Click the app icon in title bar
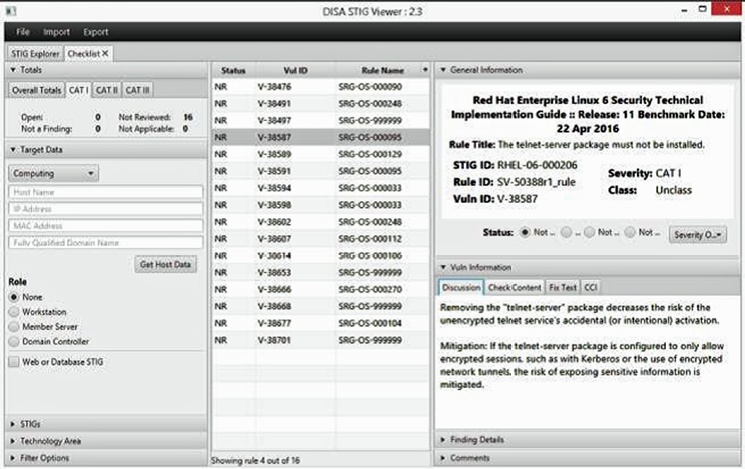The width and height of the screenshot is (745, 469). [11, 10]
